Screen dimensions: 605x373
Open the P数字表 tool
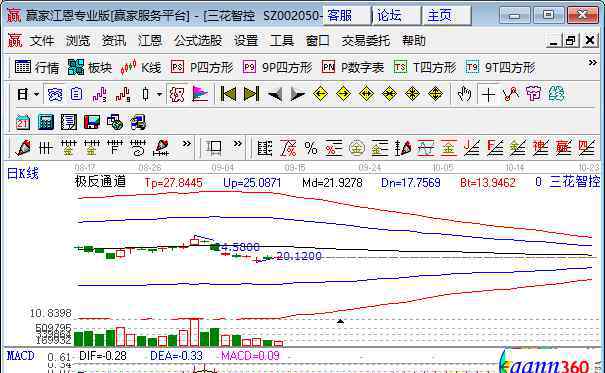(x=353, y=68)
